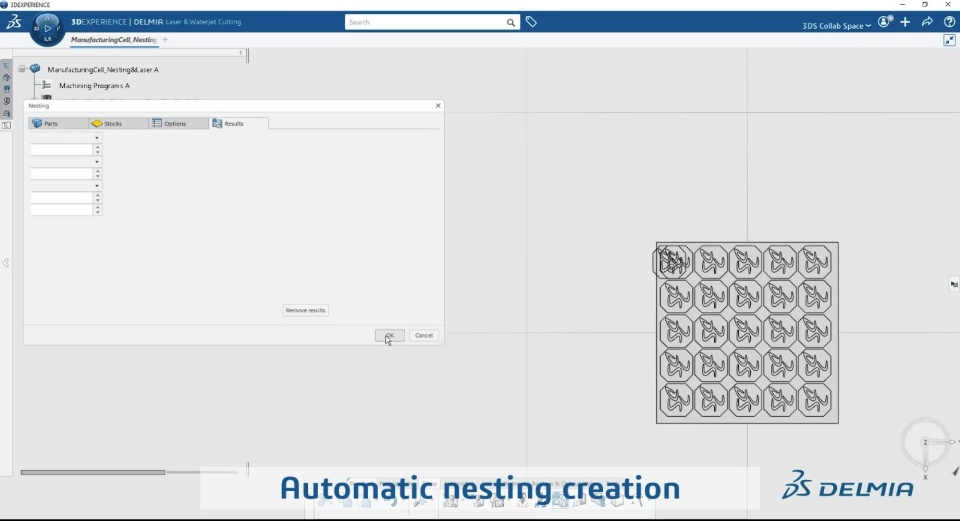Select the ManufacturingCell_Nesting document tab
Image resolution: width=960 pixels, height=521 pixels.
coord(114,40)
